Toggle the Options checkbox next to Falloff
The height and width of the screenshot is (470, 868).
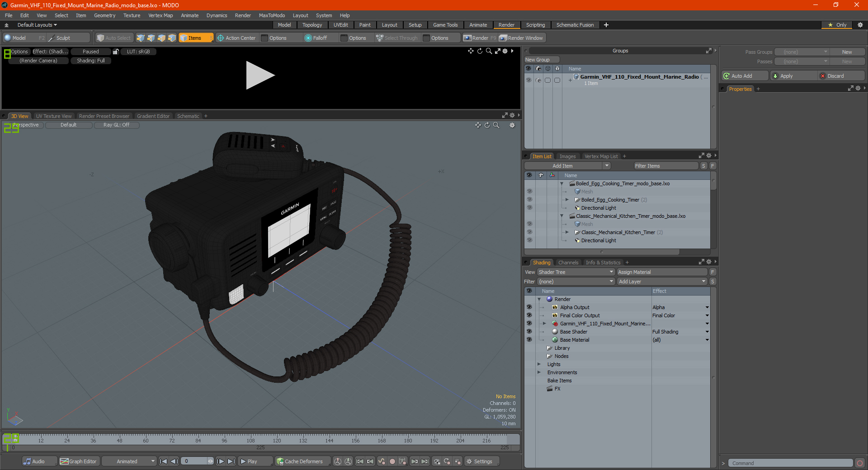click(x=344, y=38)
